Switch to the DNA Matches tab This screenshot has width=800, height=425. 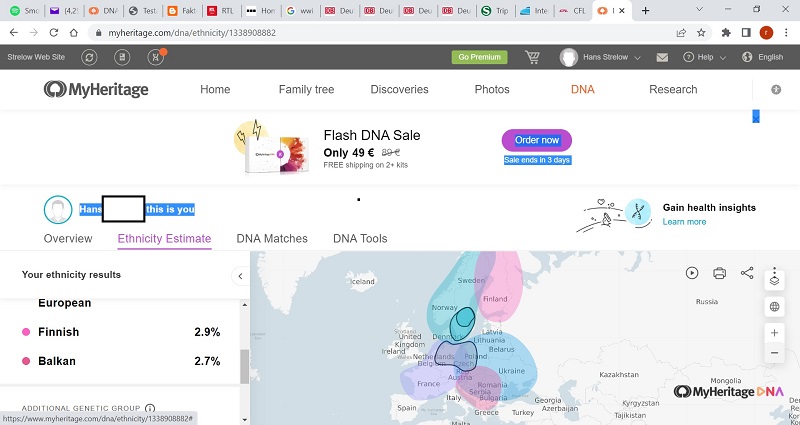272,239
